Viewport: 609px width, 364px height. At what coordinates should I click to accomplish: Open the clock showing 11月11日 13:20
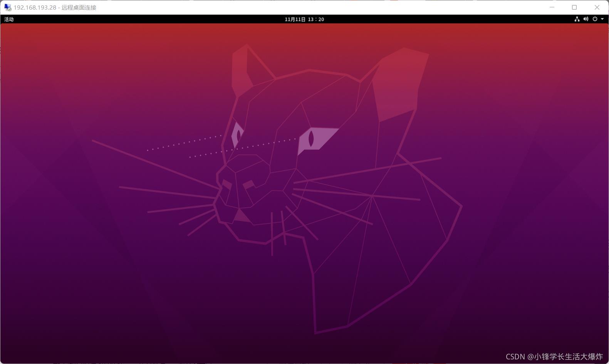point(304,19)
